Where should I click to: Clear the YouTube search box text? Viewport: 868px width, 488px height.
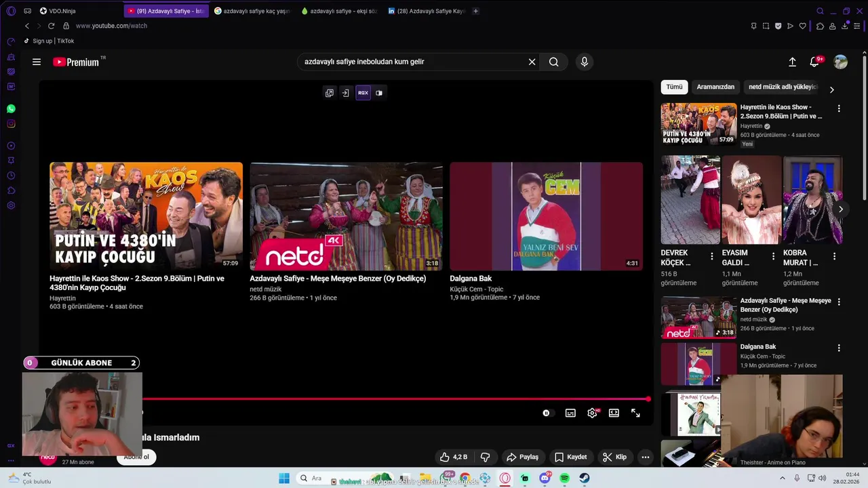532,62
